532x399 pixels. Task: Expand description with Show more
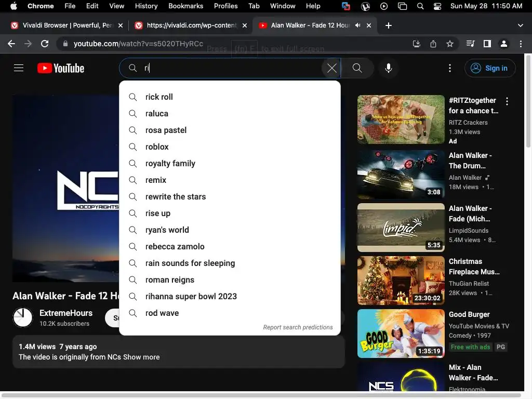click(141, 357)
